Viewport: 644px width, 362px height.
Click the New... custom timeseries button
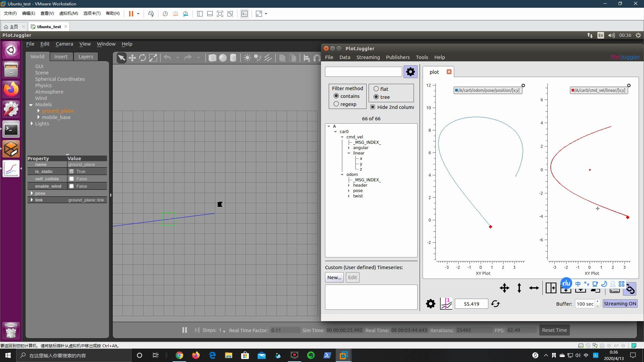[x=334, y=278]
